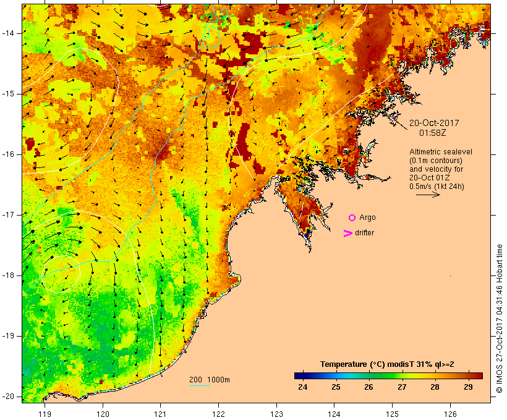Click latitude axis label -16
Viewport: 507px width, 420px height.
point(8,154)
